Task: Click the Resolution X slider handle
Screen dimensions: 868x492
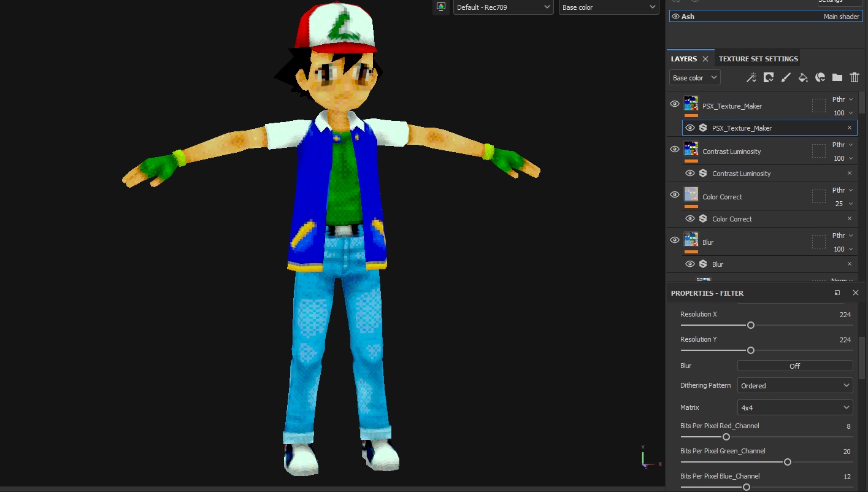Action: pos(750,325)
